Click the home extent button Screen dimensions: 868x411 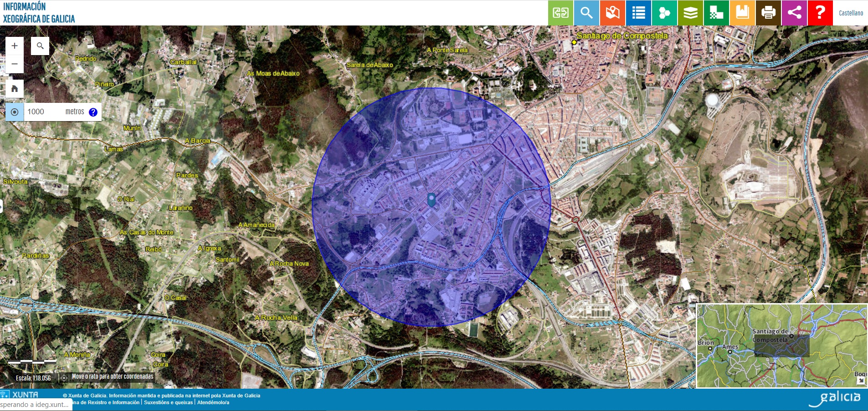pos(15,89)
